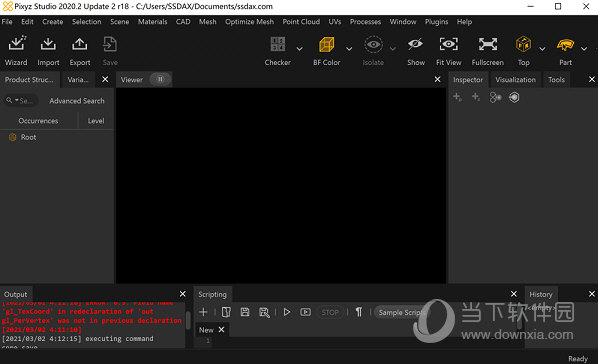Switch to the Inspector tab
598x364 pixels.
click(468, 80)
